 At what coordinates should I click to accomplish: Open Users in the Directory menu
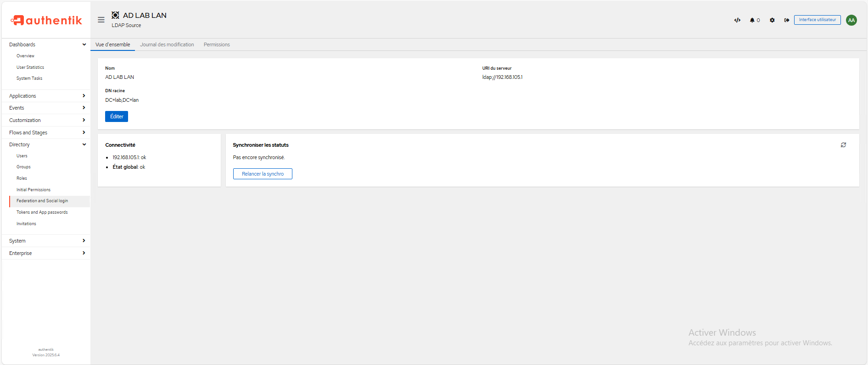(22, 156)
